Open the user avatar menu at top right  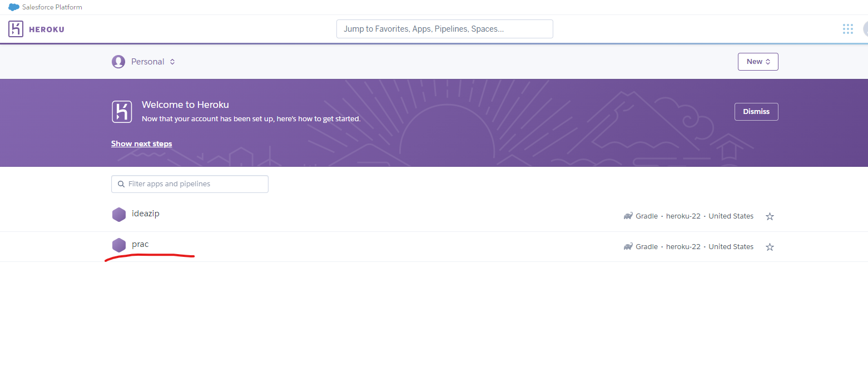coord(865,29)
